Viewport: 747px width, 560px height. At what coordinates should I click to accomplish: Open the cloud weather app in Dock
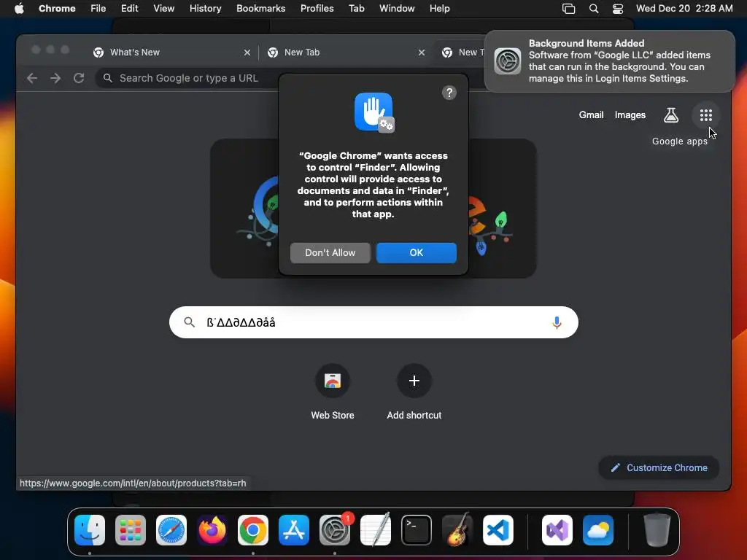click(598, 530)
